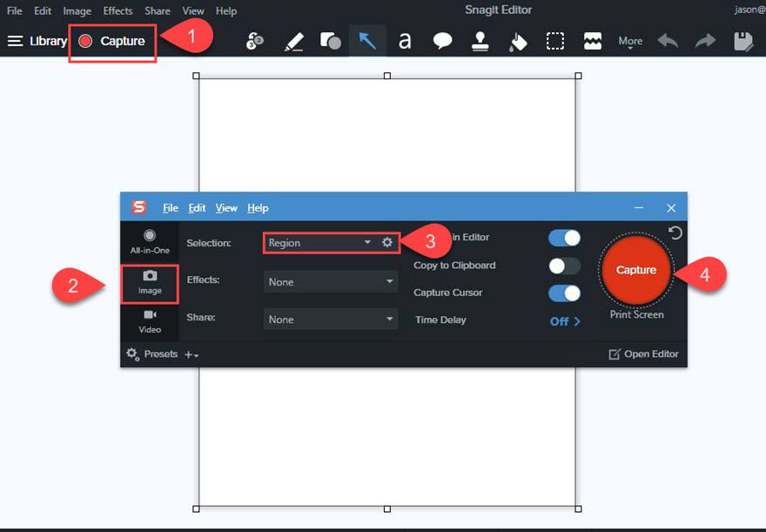
Task: Open the Text tool
Action: tap(404, 41)
